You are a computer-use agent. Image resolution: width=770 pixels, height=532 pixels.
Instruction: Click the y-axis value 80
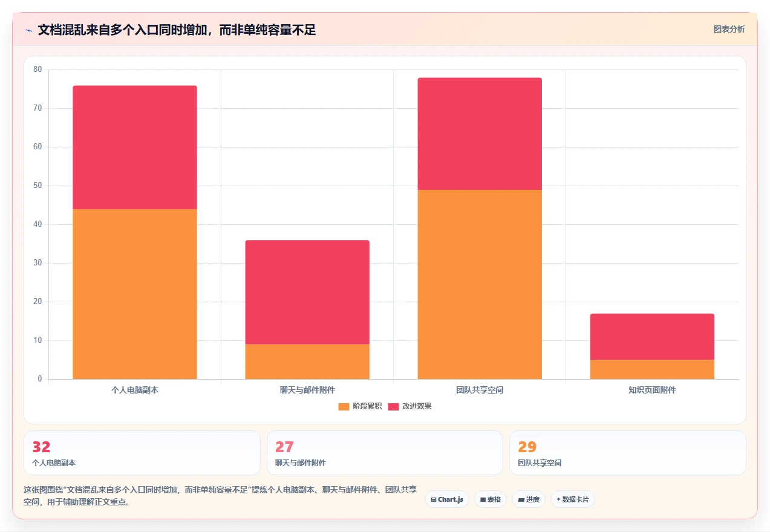click(x=38, y=70)
